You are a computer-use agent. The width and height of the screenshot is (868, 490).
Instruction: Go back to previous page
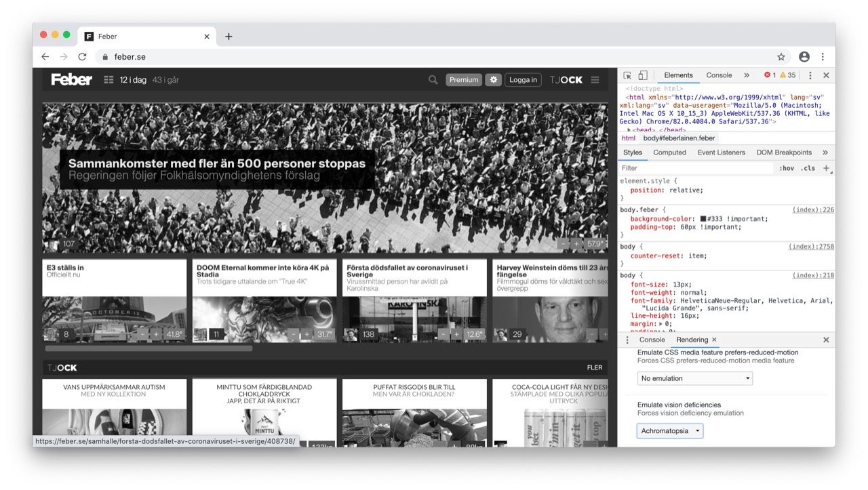45,57
